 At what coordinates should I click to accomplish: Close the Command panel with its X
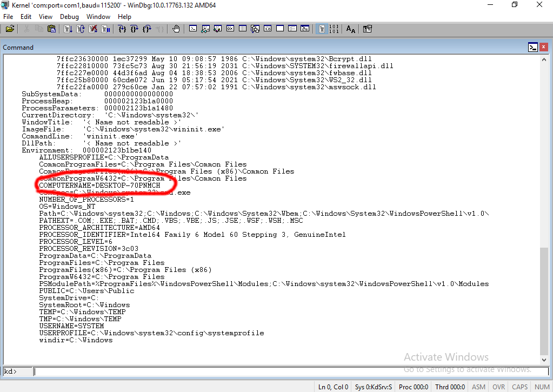(x=544, y=48)
